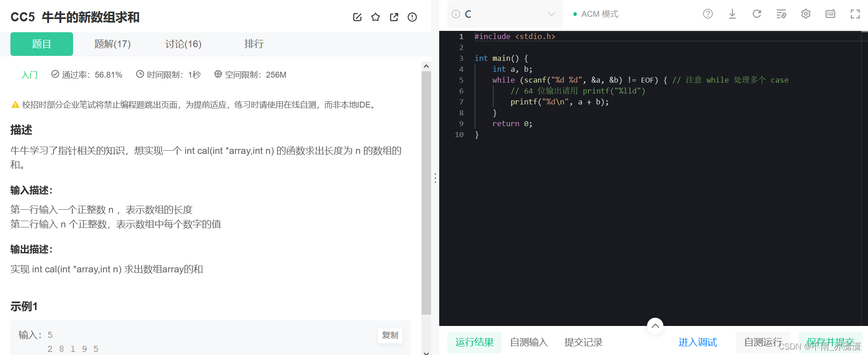Click the download code icon
The image size is (868, 355).
732,14
